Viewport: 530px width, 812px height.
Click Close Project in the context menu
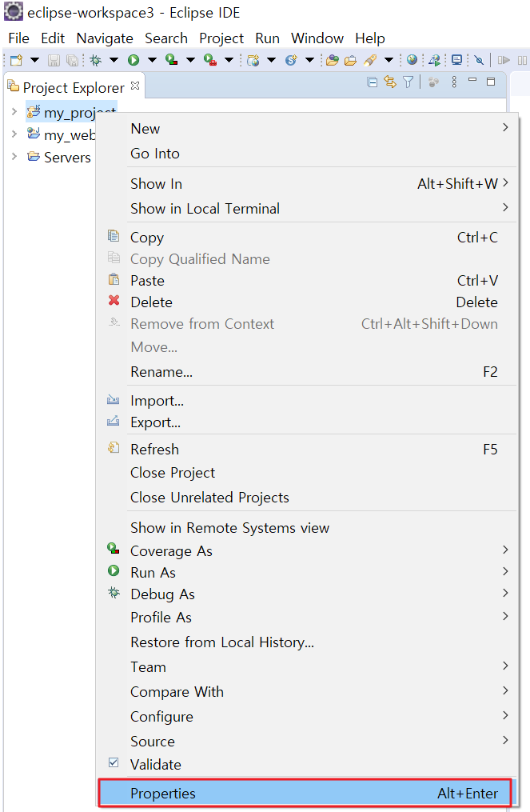point(172,473)
